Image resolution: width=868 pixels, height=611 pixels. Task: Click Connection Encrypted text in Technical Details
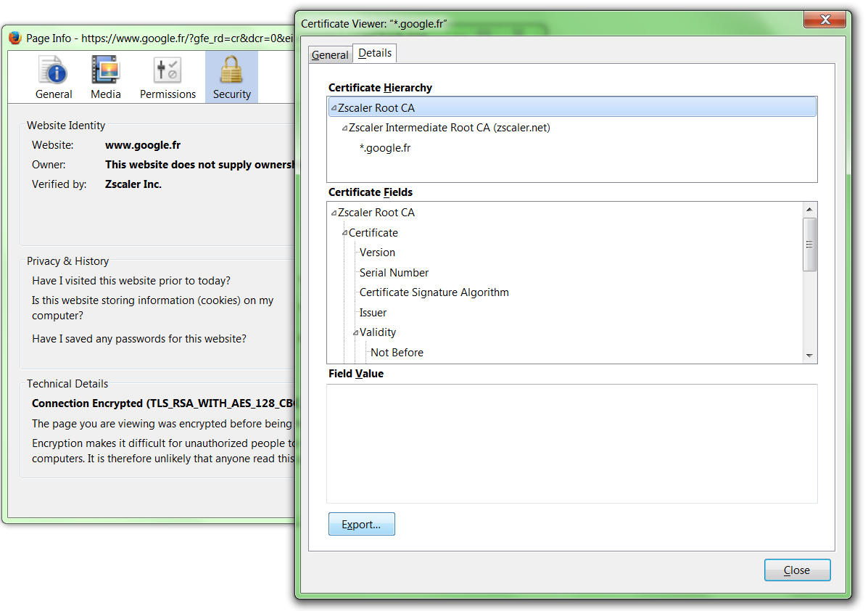point(163,403)
